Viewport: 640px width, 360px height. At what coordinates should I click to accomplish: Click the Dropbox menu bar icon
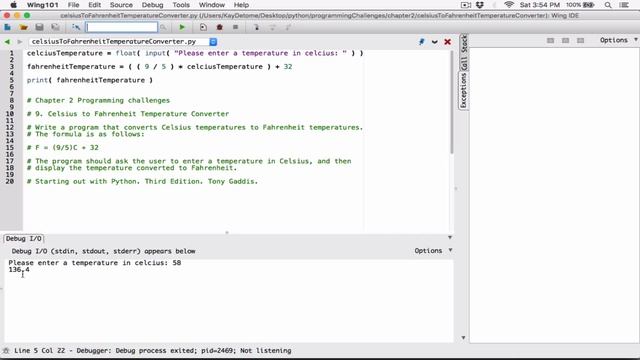(x=480, y=5)
